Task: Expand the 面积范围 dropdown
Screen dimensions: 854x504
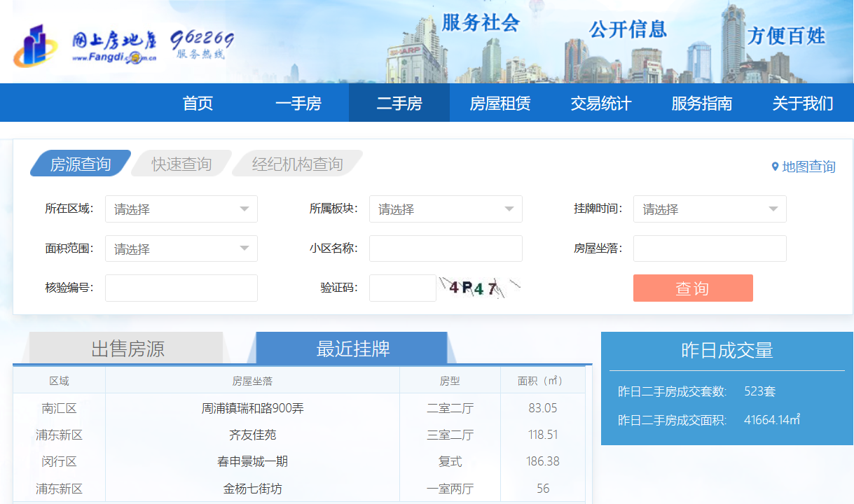Action: coord(181,248)
